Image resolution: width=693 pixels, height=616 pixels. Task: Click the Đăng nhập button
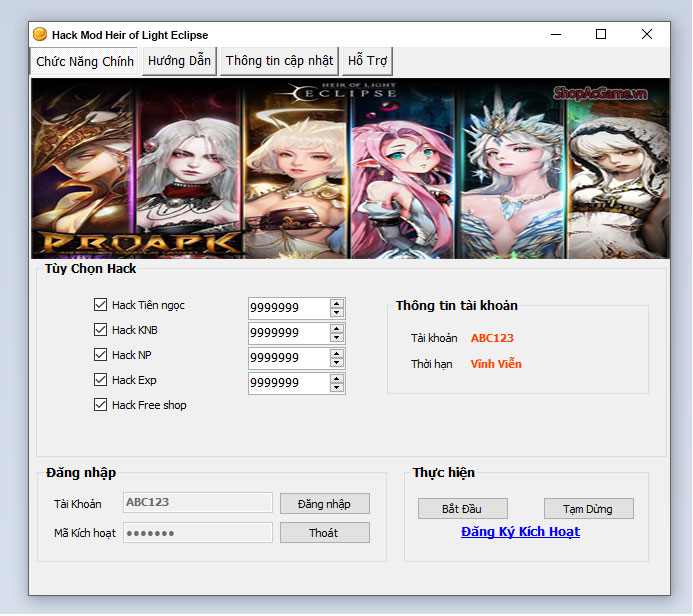pos(325,504)
